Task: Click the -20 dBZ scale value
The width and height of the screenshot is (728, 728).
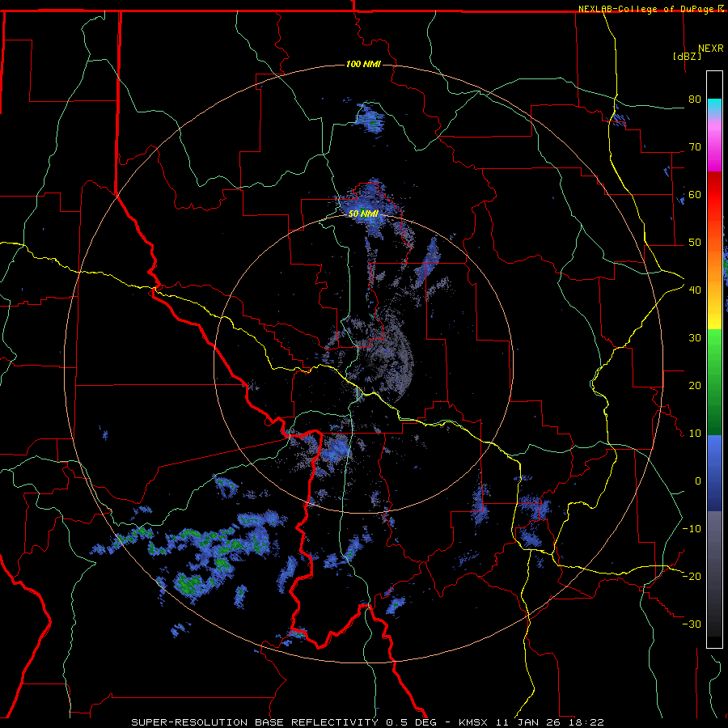Action: 692,576
